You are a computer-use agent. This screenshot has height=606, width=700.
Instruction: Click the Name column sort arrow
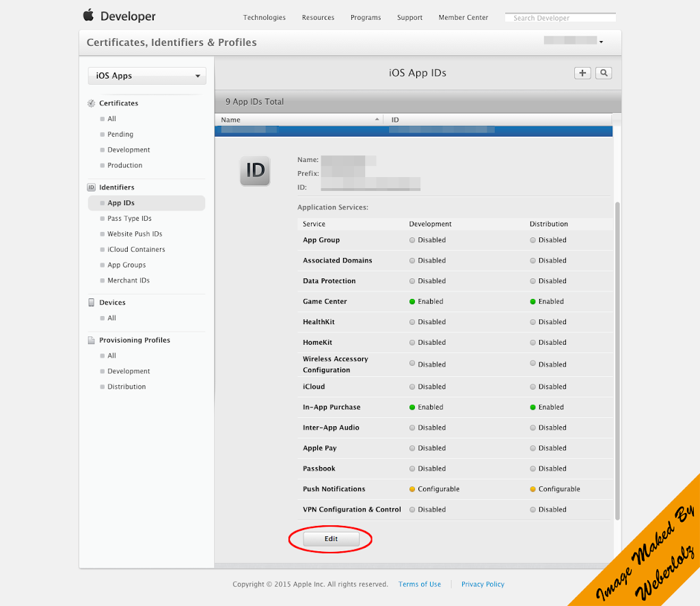point(377,118)
